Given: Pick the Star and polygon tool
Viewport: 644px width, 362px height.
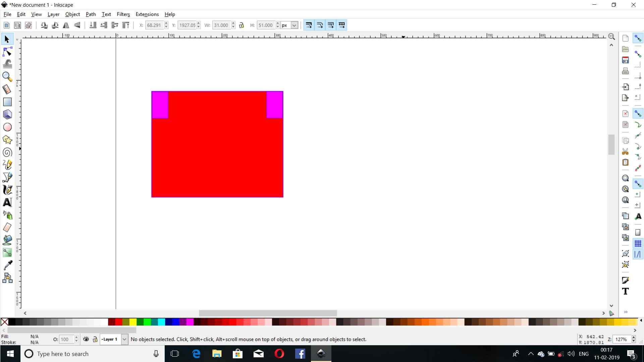Looking at the screenshot, I should [x=7, y=140].
